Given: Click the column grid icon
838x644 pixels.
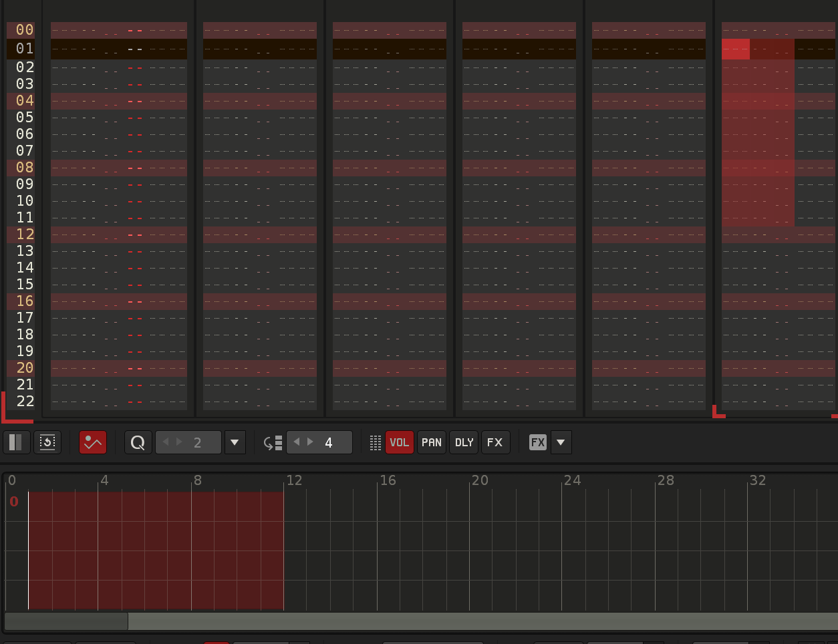Looking at the screenshot, I should coord(375,442).
